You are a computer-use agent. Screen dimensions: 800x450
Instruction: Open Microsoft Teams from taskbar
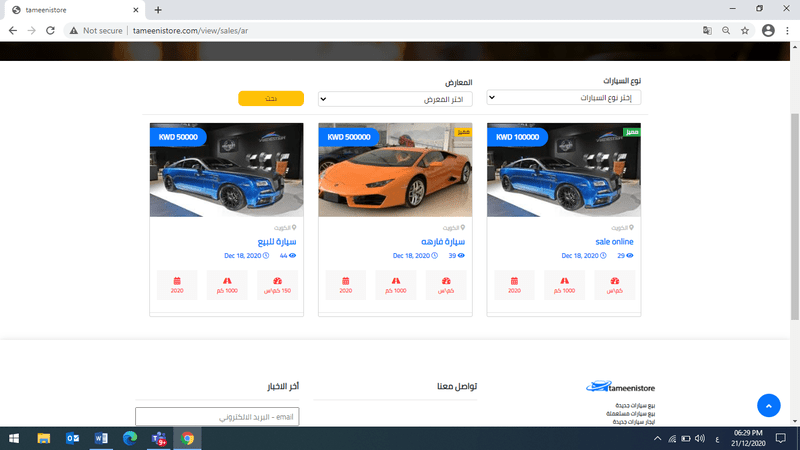pos(159,438)
